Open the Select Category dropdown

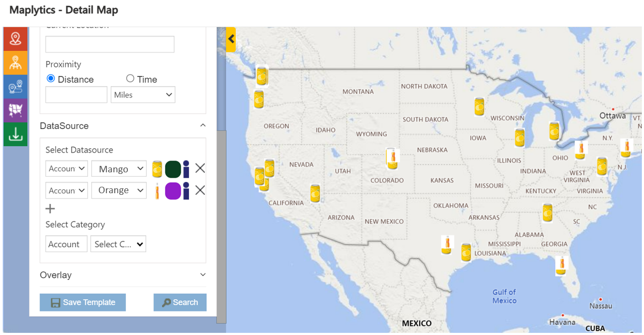point(118,244)
